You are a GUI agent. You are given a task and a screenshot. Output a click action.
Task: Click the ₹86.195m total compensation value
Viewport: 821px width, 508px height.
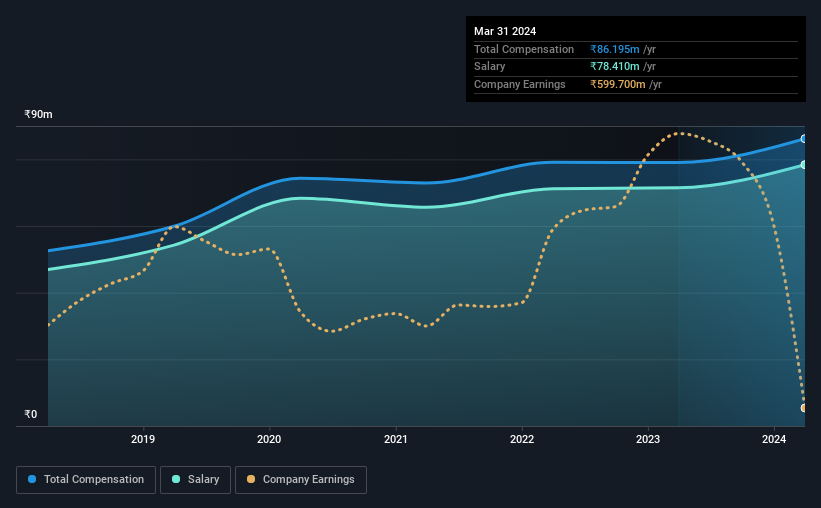(615, 49)
